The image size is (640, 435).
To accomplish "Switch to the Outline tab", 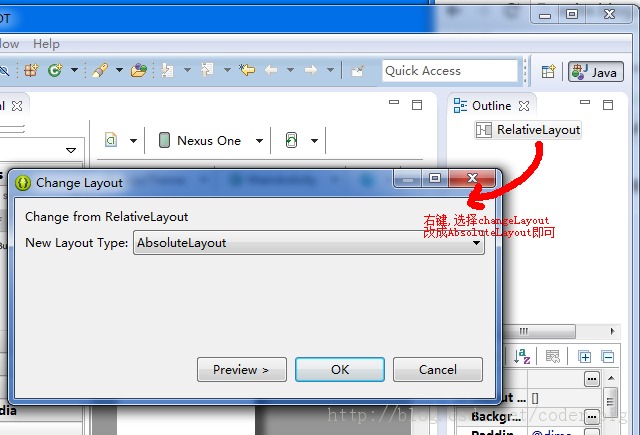I will 491,106.
